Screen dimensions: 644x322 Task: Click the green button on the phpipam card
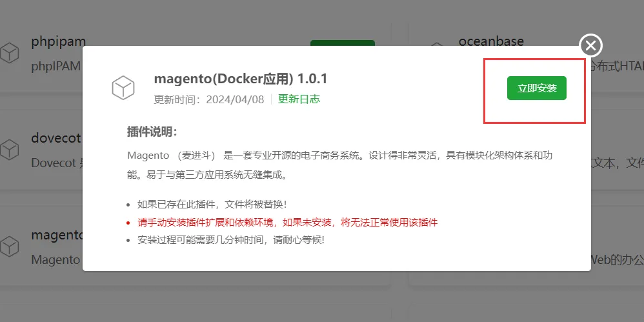pyautogui.click(x=342, y=43)
